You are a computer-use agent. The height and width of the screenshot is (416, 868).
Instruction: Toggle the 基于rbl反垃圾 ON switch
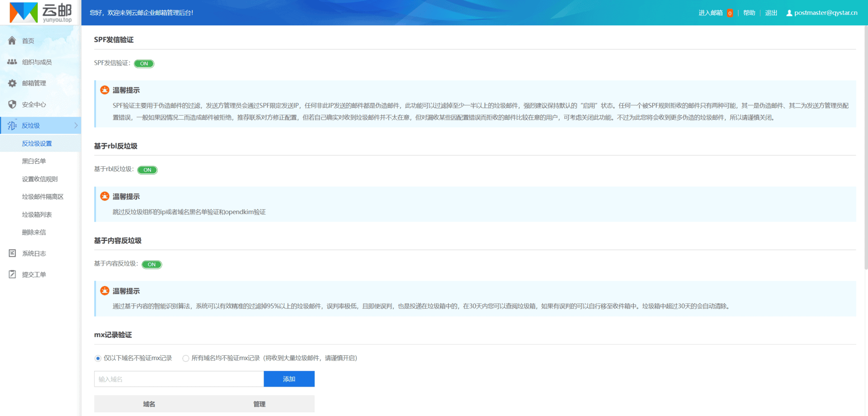coord(147,170)
